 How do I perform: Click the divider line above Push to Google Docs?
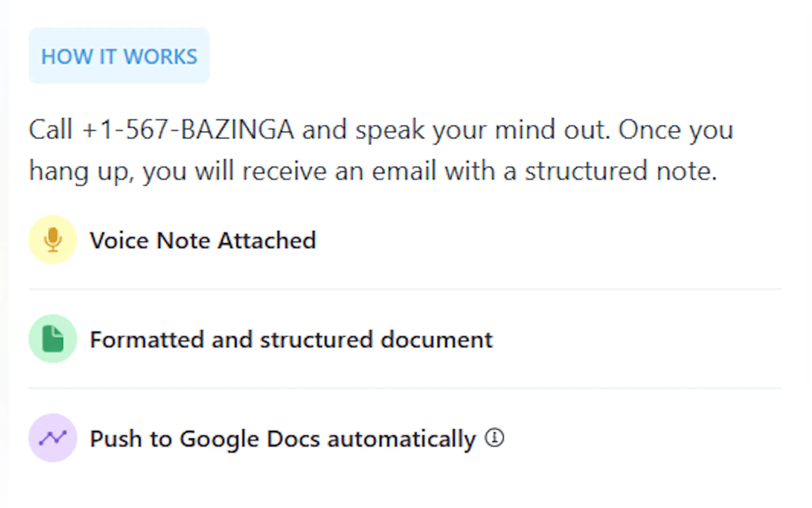405,388
